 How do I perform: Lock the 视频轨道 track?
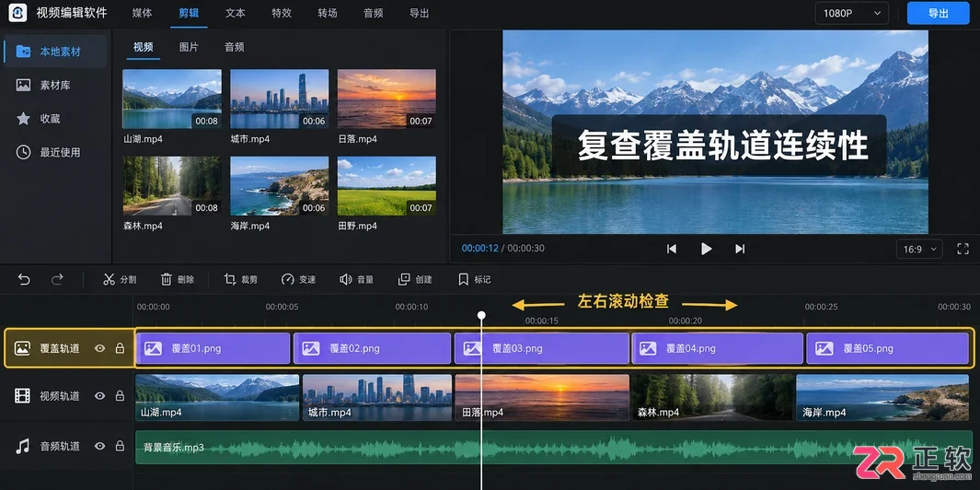point(120,395)
